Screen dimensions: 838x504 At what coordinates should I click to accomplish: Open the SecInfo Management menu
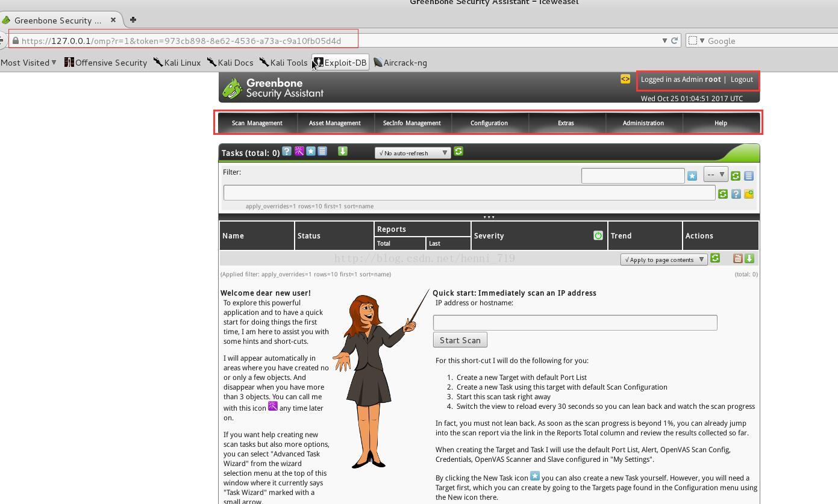[412, 123]
